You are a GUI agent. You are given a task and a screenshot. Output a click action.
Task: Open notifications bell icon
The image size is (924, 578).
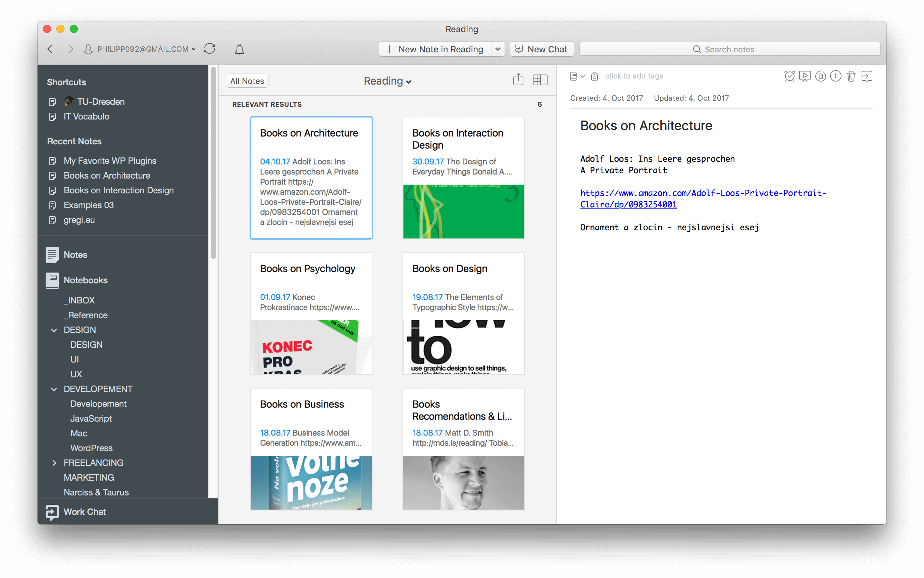(x=239, y=49)
